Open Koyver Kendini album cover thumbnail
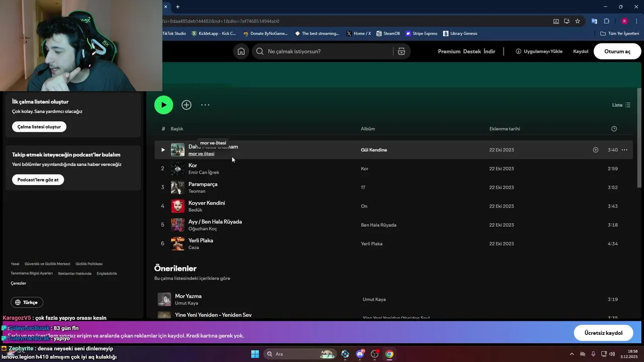This screenshot has width=644, height=362. pyautogui.click(x=178, y=206)
